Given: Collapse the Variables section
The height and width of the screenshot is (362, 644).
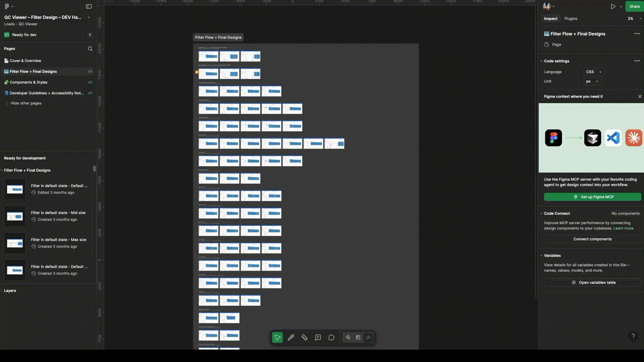Looking at the screenshot, I should tap(541, 255).
